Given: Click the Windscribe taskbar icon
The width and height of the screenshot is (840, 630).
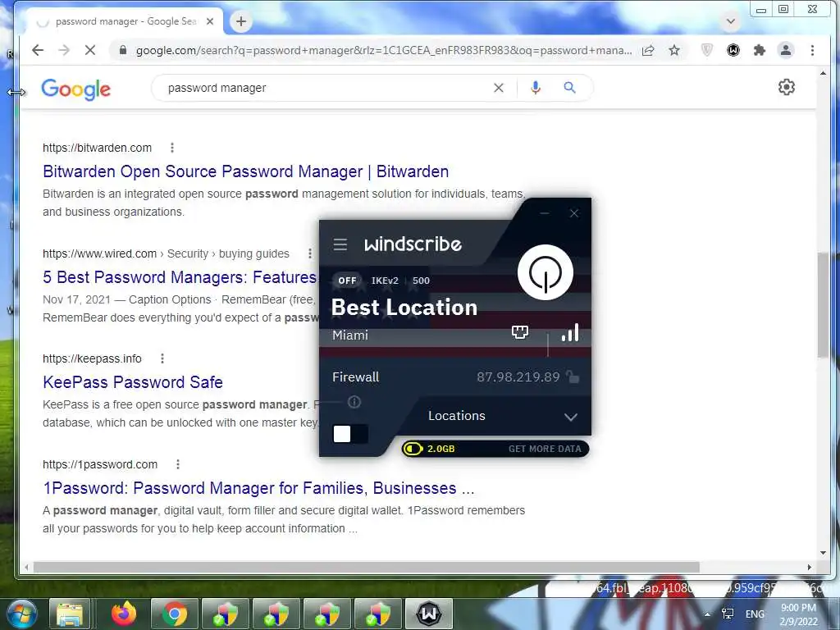Looking at the screenshot, I should coord(429,614).
